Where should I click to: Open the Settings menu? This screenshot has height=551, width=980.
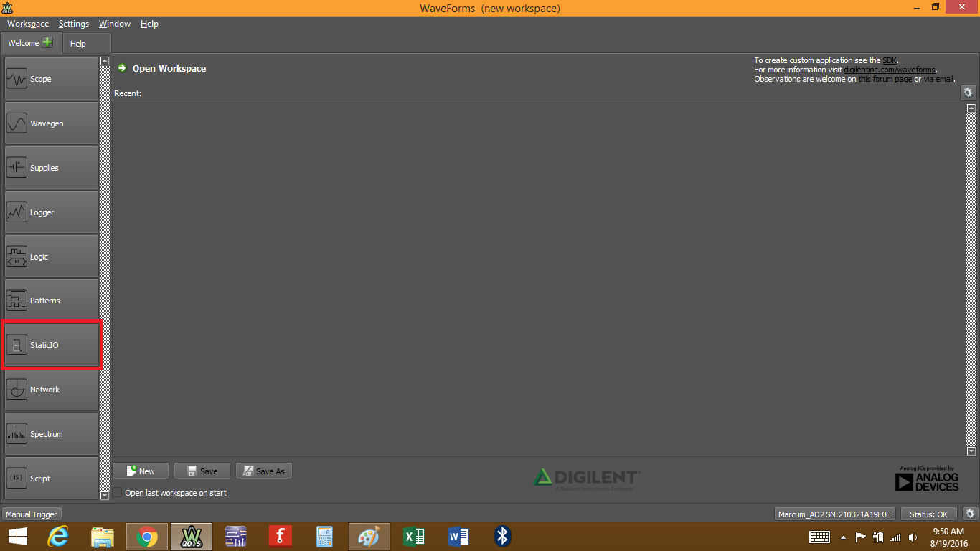74,24
